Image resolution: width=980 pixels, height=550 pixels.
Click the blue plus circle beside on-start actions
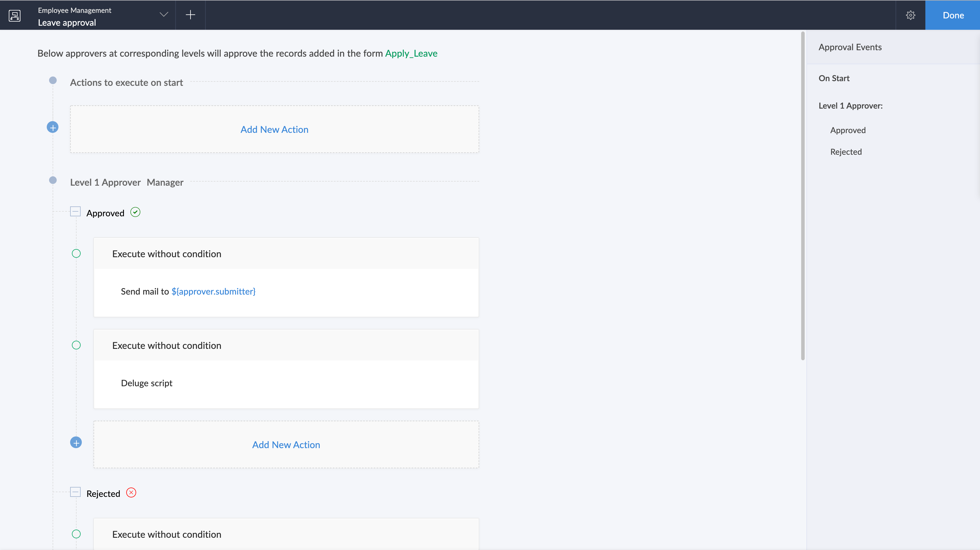click(x=53, y=127)
